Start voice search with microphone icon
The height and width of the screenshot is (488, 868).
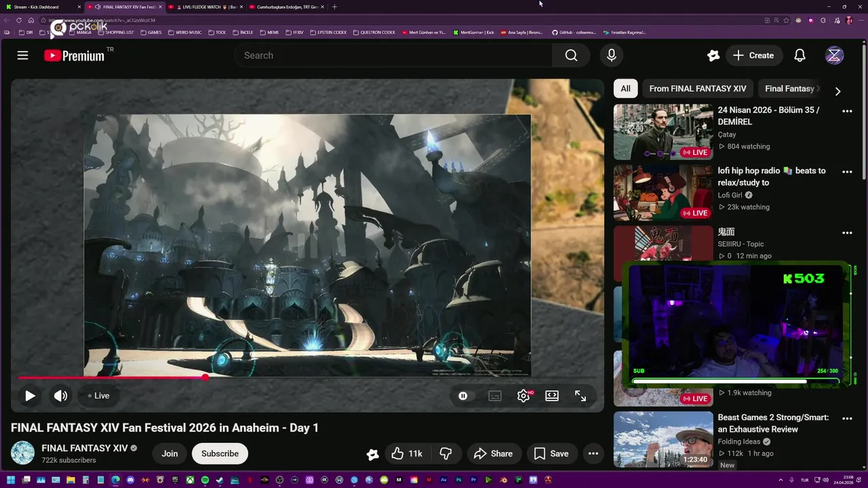(x=612, y=56)
